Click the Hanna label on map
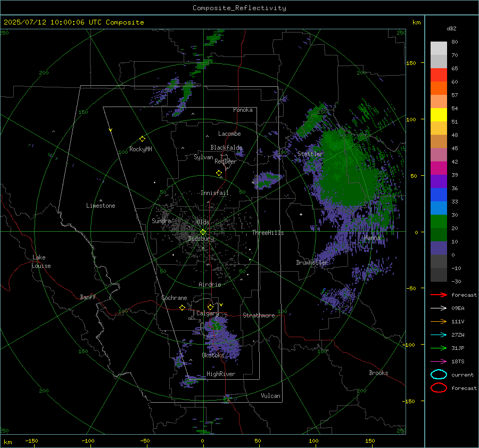Viewport: 479px width, 448px height. 372,238
